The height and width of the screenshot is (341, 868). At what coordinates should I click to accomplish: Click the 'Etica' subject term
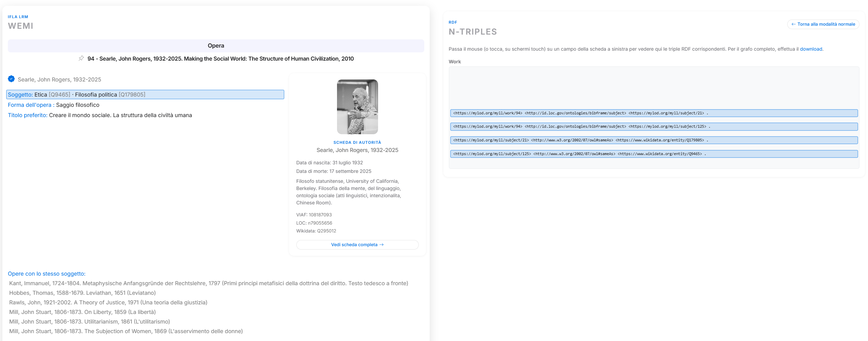click(x=41, y=94)
